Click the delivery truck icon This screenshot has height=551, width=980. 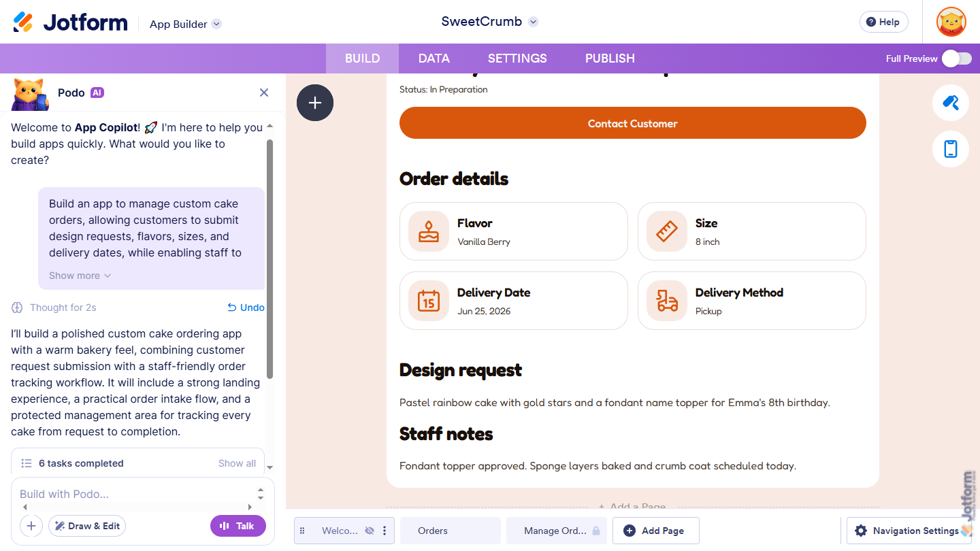[x=667, y=301]
